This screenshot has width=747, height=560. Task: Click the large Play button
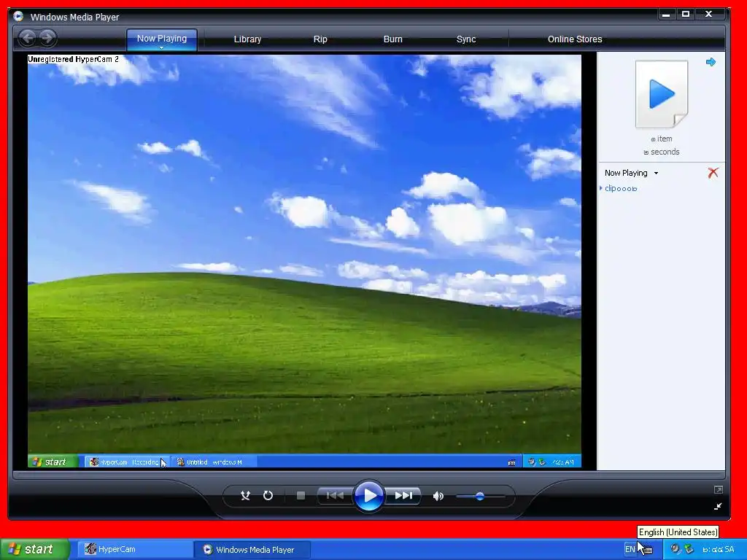click(369, 496)
